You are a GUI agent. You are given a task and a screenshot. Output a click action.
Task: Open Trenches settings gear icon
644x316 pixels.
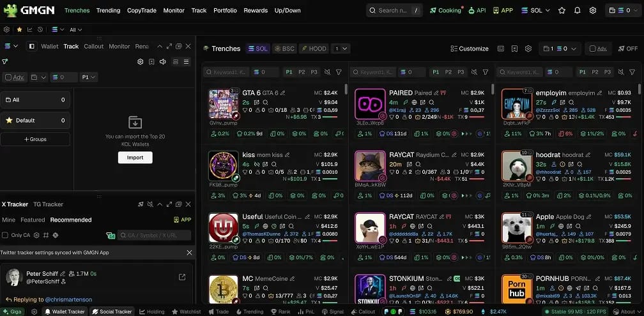pos(528,49)
